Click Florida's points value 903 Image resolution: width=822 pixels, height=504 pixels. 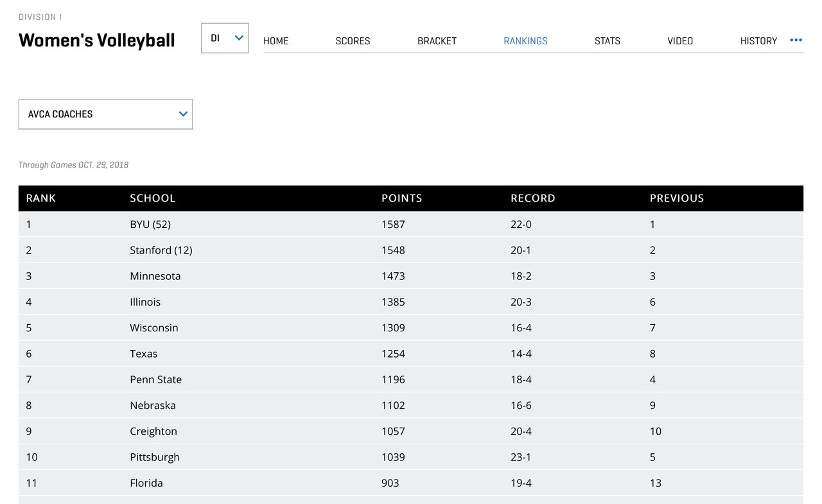pos(390,483)
